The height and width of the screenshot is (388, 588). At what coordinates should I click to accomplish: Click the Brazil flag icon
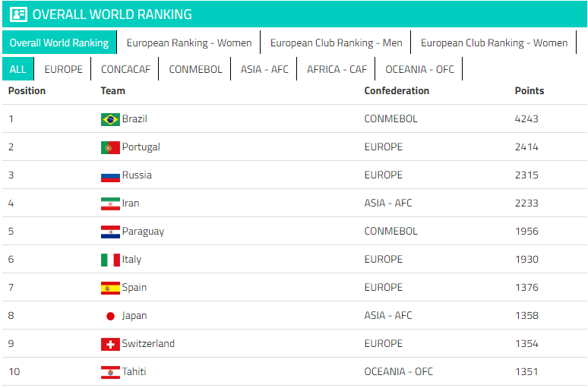click(x=110, y=119)
